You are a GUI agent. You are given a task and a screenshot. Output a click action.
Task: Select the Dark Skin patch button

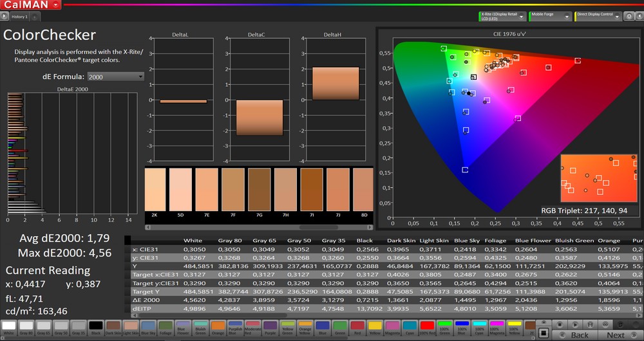tap(113, 328)
